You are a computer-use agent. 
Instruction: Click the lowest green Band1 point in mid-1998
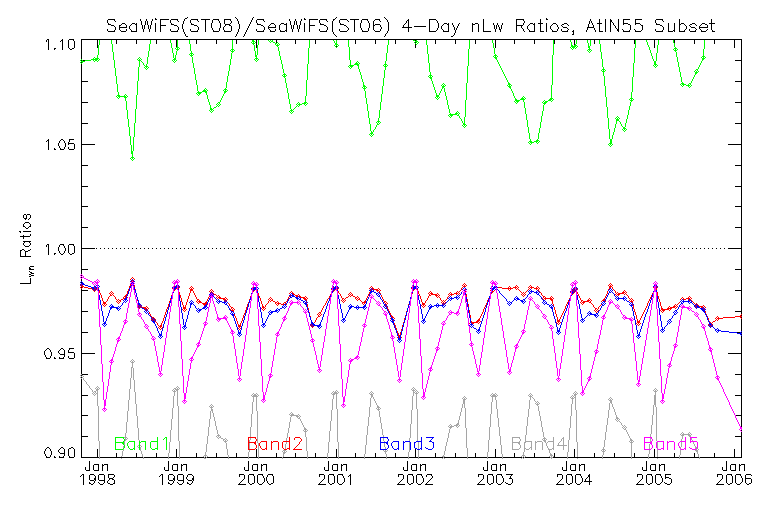(132, 159)
